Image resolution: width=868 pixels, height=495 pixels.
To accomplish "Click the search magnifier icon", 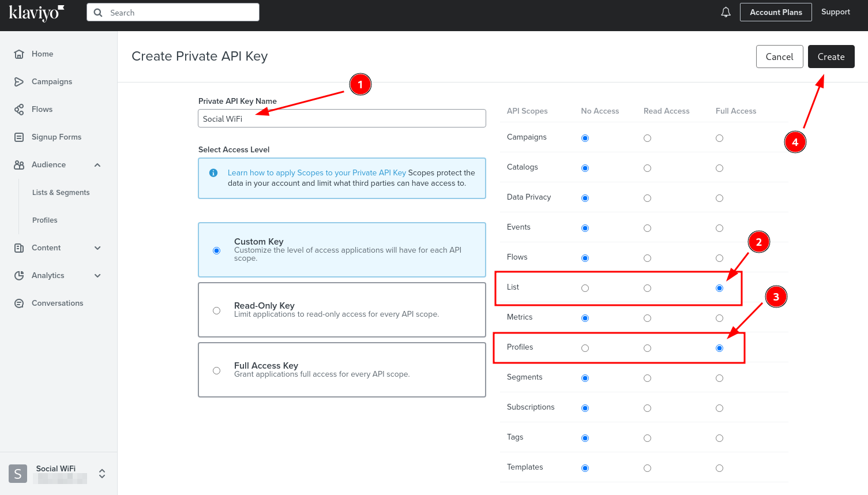I will point(98,13).
